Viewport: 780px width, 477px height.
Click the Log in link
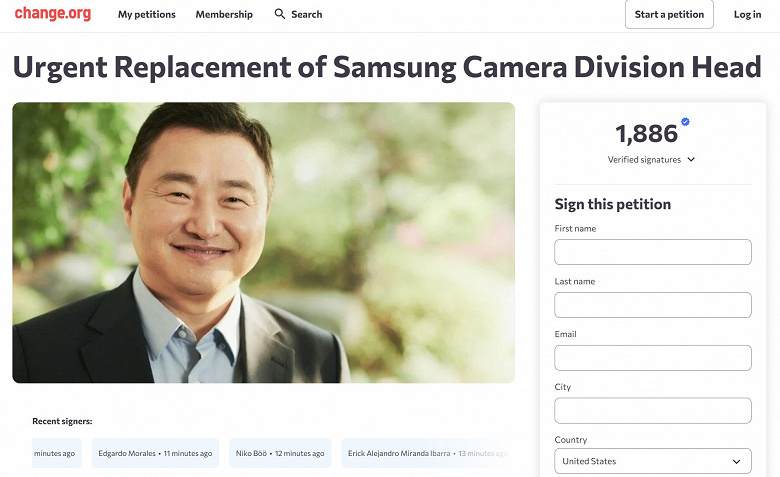pyautogui.click(x=747, y=14)
